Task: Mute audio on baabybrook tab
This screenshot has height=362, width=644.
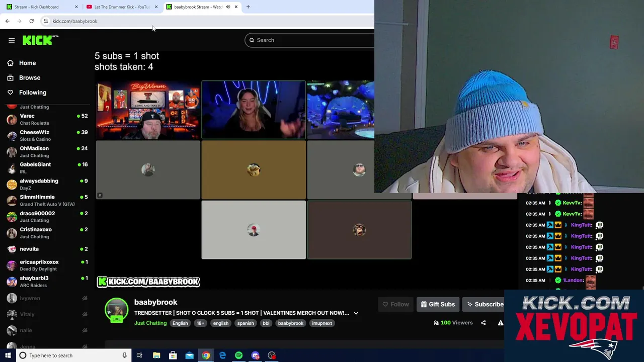Action: pyautogui.click(x=228, y=7)
